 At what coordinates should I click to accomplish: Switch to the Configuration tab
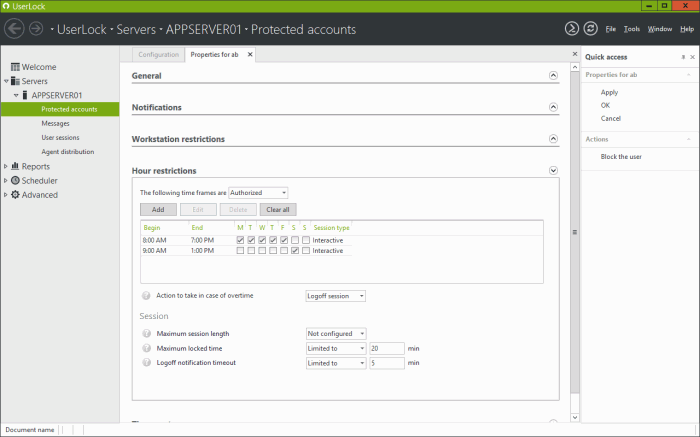tap(158, 54)
